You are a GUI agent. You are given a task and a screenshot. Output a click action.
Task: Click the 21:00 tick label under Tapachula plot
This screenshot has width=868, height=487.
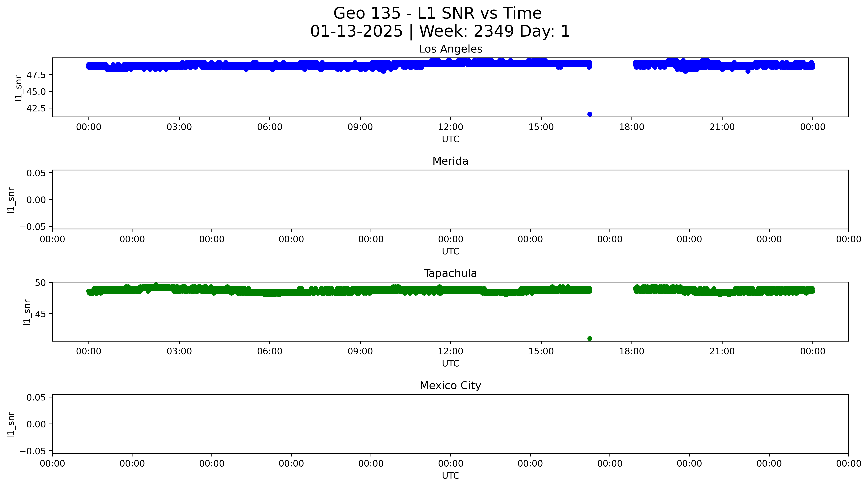point(722,351)
